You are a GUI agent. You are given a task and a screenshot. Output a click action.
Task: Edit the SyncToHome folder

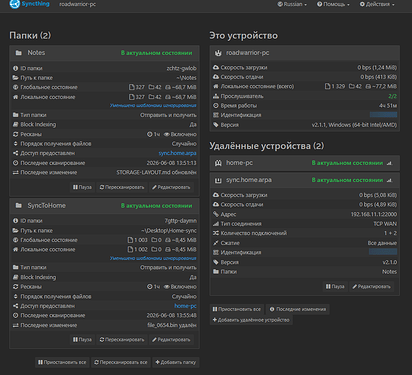pos(171,340)
